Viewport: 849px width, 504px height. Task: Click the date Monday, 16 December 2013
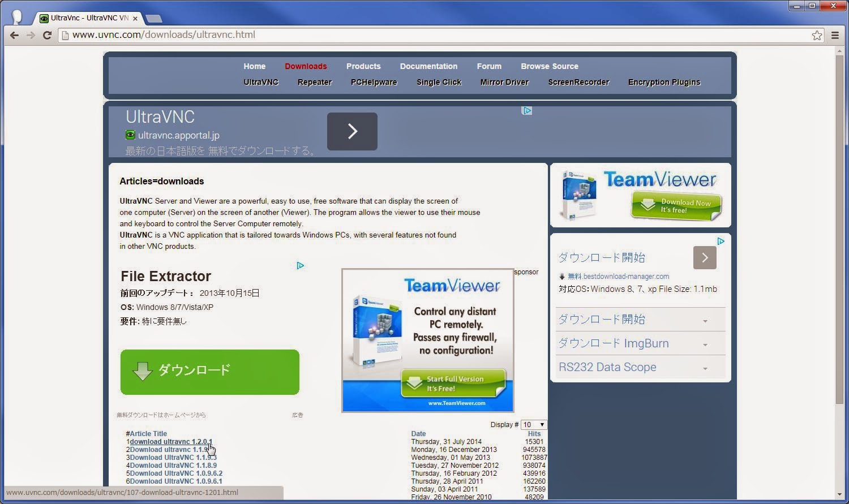tap(454, 450)
